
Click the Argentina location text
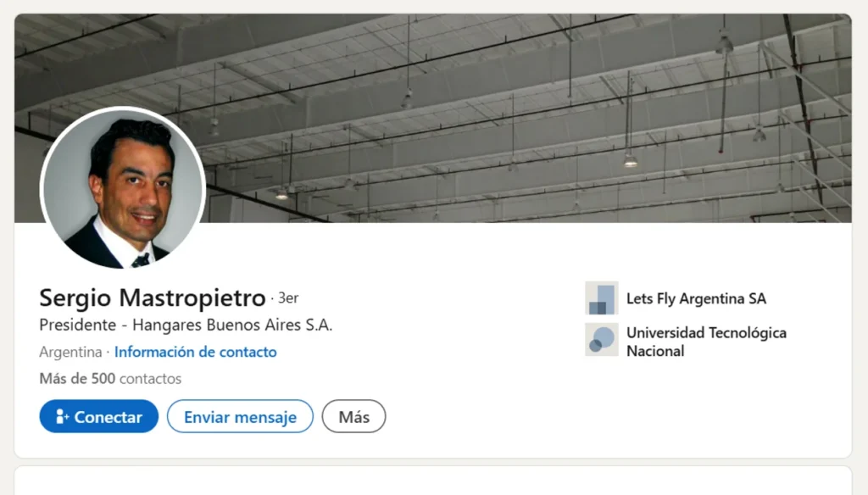pyautogui.click(x=70, y=352)
